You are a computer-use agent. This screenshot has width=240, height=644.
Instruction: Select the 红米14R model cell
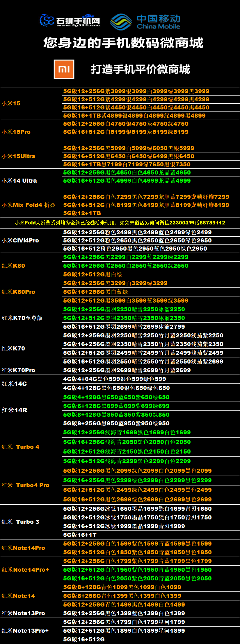tap(31, 410)
